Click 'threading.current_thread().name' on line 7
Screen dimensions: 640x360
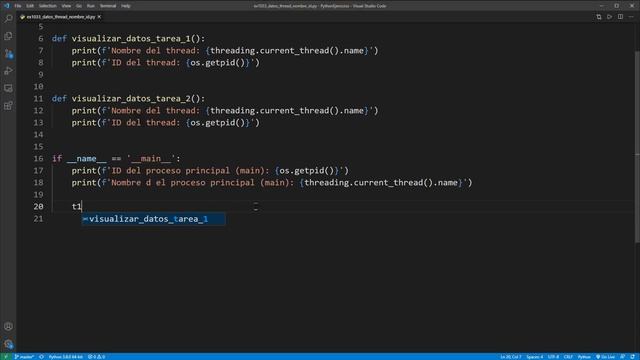point(287,51)
